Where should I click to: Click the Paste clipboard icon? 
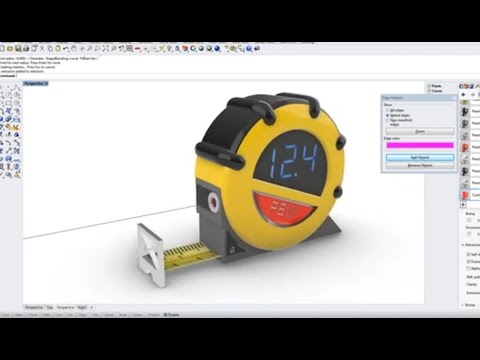pyautogui.click(x=58, y=49)
